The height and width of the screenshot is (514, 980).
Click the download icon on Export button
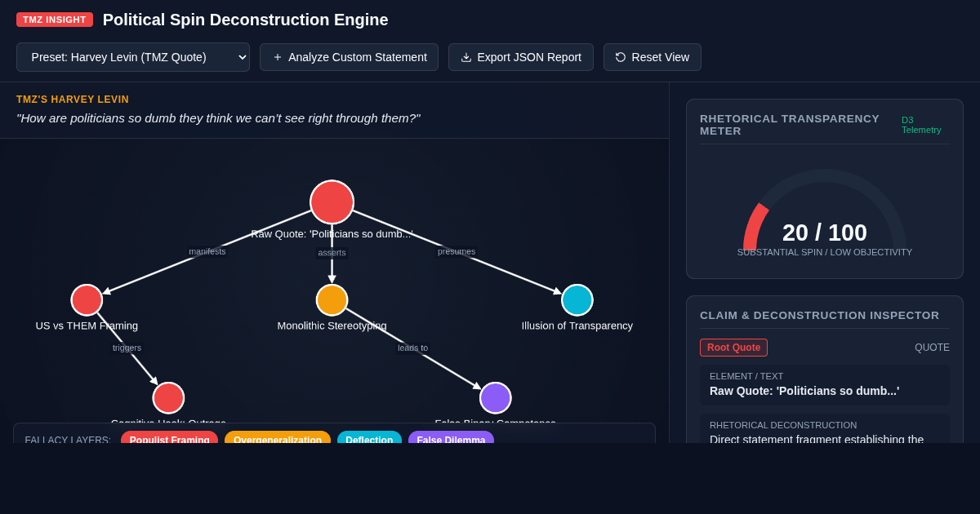[466, 57]
